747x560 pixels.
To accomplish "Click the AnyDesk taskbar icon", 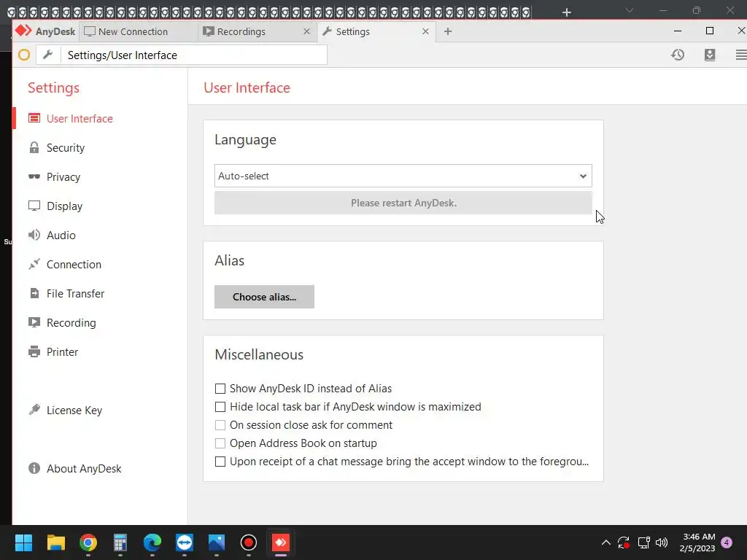I will click(281, 542).
